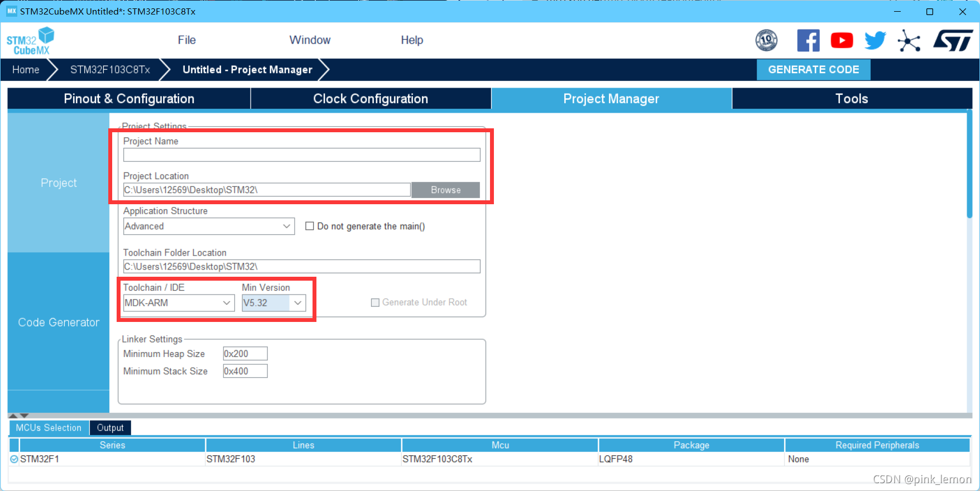Sort by Mcu column header
The image size is (980, 491).
point(500,445)
